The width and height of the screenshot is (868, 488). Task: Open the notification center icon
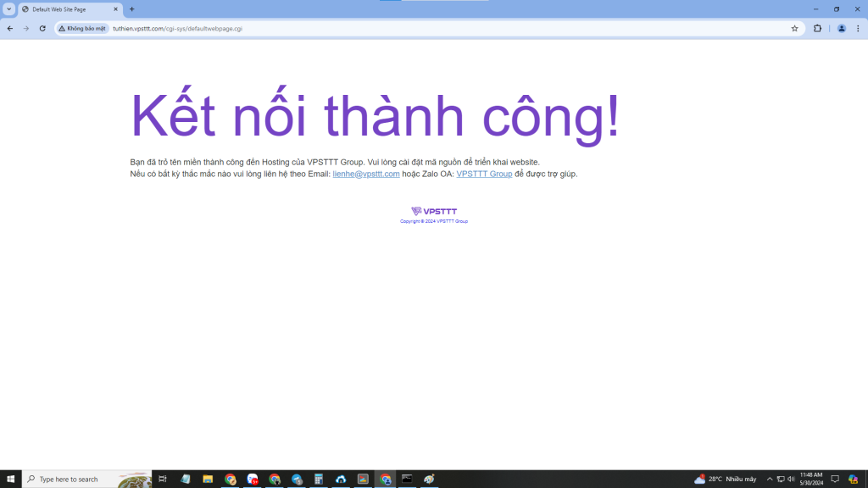coord(835,480)
